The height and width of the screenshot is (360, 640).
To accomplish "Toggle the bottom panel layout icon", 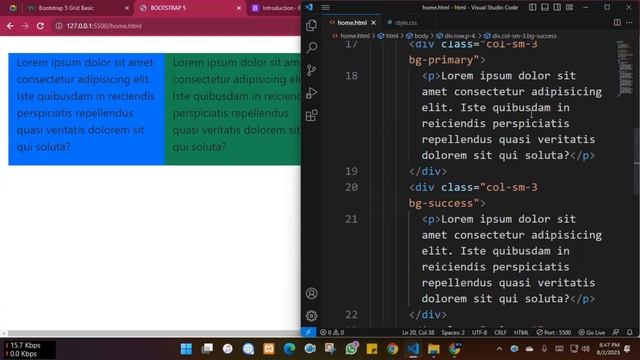I will (544, 7).
